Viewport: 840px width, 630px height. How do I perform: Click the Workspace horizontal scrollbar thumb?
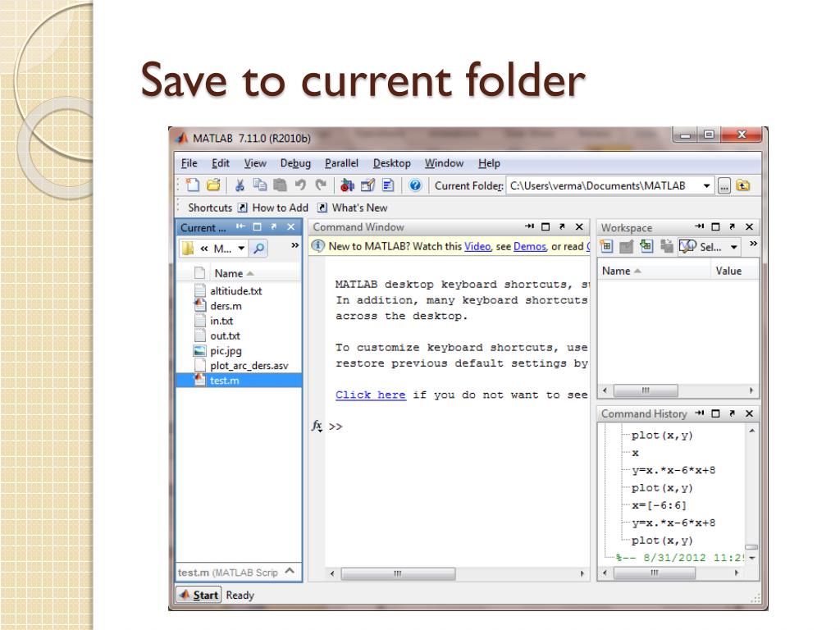click(x=646, y=390)
